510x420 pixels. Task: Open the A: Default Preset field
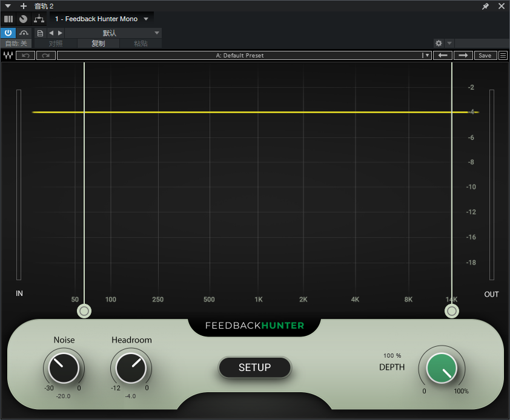pos(239,55)
